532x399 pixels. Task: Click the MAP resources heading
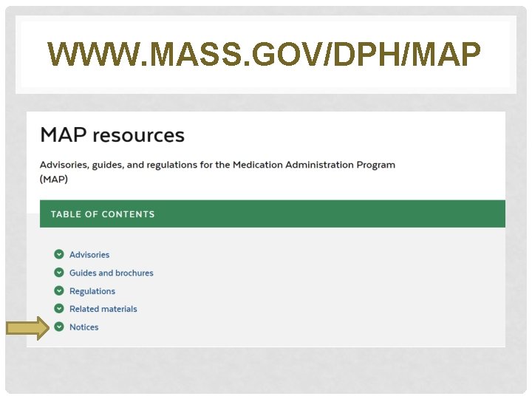112,135
